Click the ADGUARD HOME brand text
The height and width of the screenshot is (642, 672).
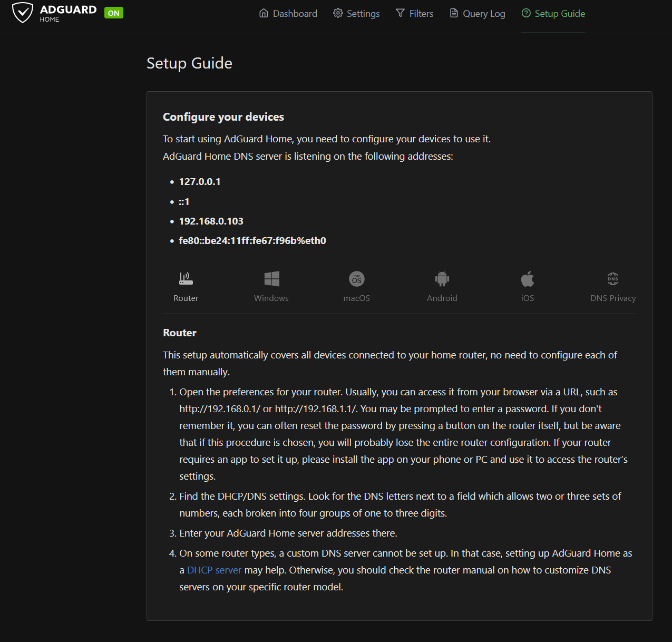point(68,13)
